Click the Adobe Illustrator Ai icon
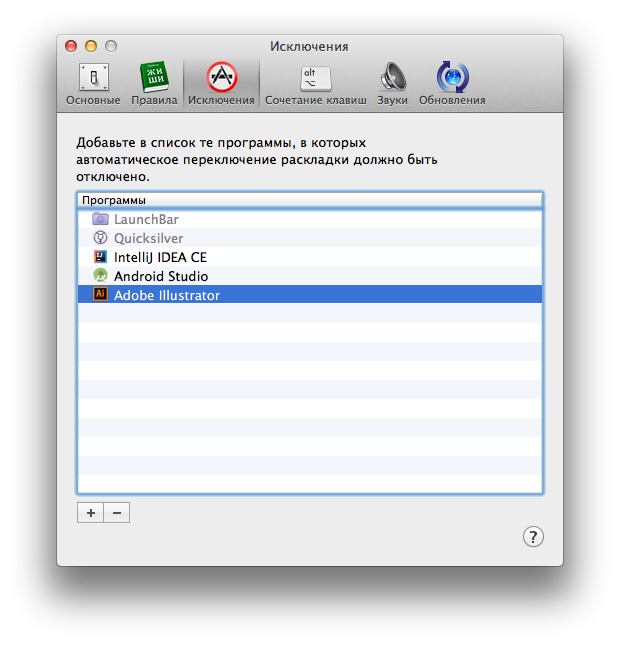The height and width of the screenshot is (645, 620). (100, 294)
